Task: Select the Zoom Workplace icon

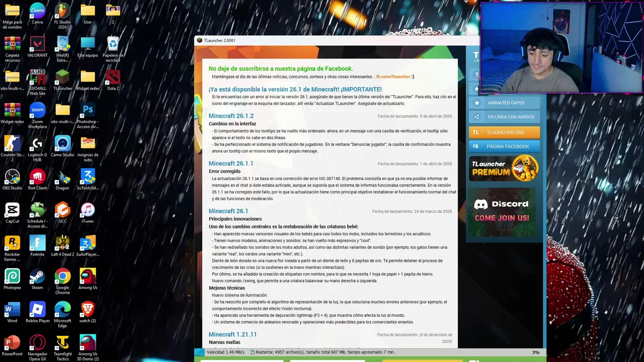Action: (x=37, y=116)
